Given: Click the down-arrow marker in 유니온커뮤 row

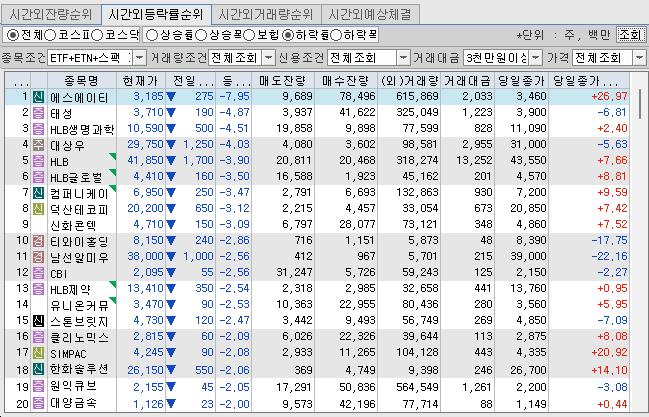Looking at the screenshot, I should pyautogui.click(x=171, y=305).
